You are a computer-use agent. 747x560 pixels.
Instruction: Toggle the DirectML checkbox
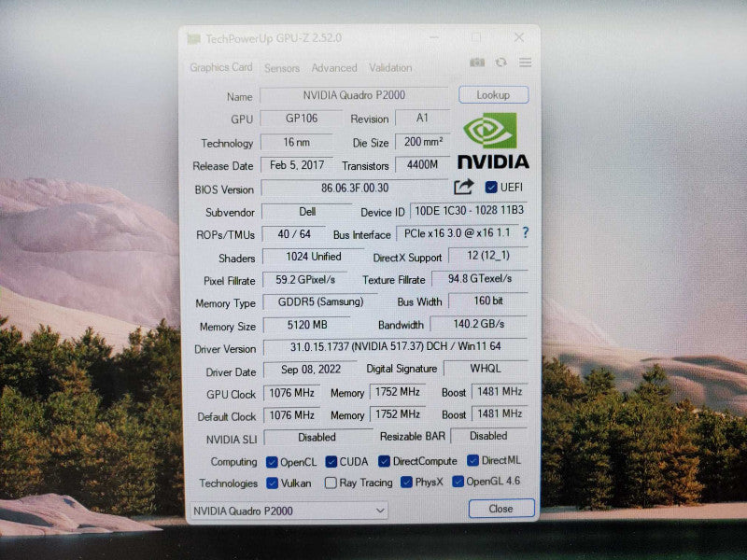click(472, 460)
